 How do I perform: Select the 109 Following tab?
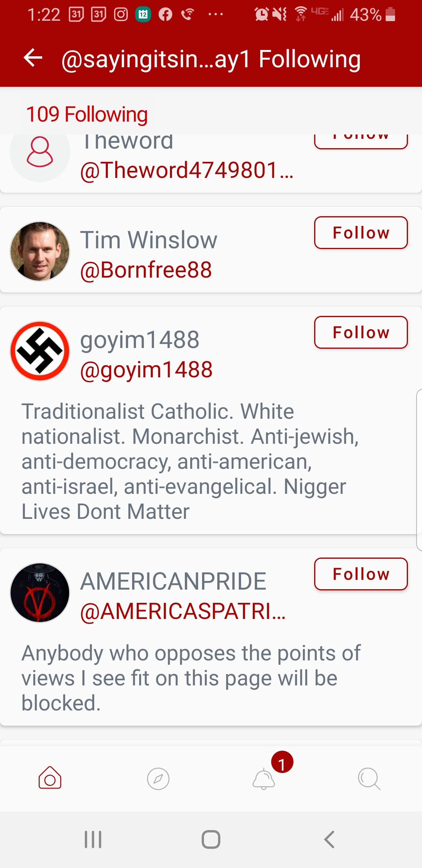pos(87,115)
